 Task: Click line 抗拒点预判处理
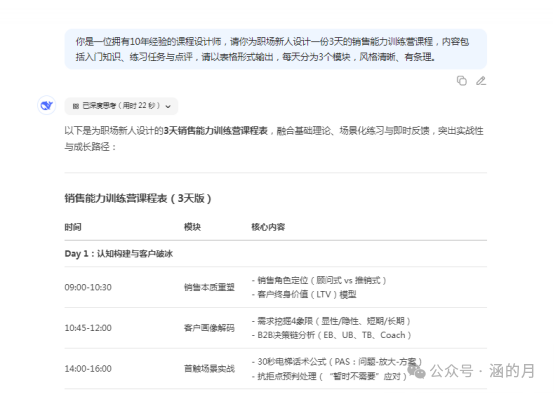coord(329,376)
